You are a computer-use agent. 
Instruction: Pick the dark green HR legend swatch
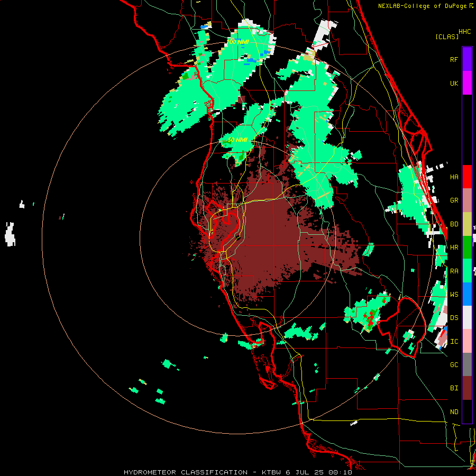click(x=467, y=248)
